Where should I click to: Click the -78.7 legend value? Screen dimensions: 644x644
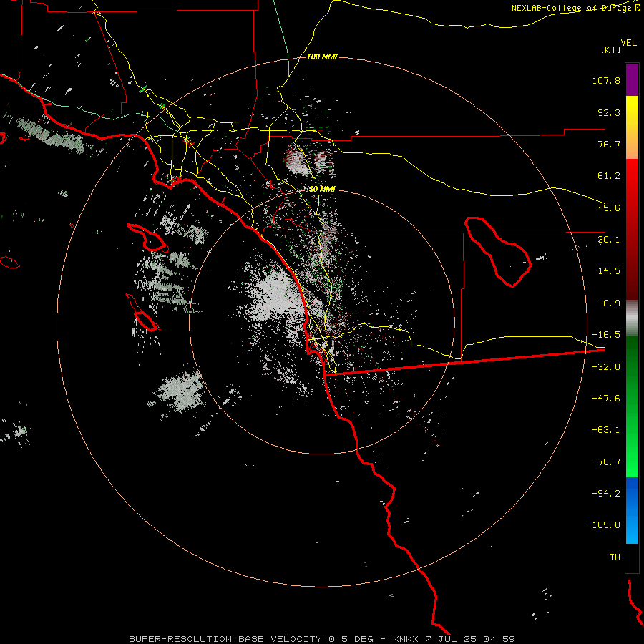point(606,462)
